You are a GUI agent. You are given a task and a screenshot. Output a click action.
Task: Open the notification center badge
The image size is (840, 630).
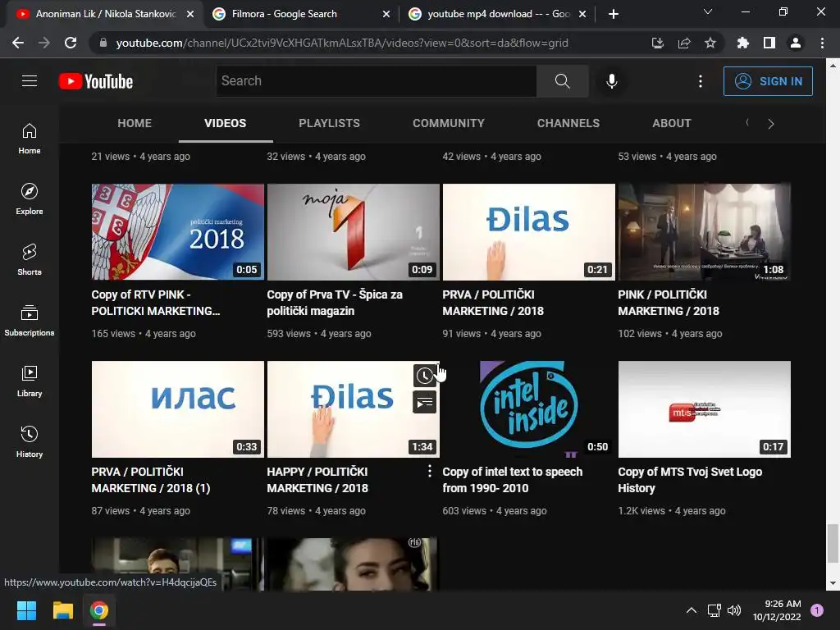coord(817,610)
